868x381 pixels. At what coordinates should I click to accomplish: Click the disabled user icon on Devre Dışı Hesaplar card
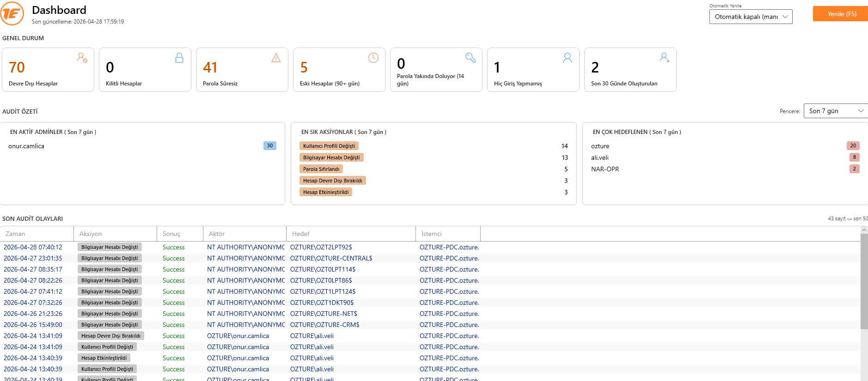[x=82, y=58]
